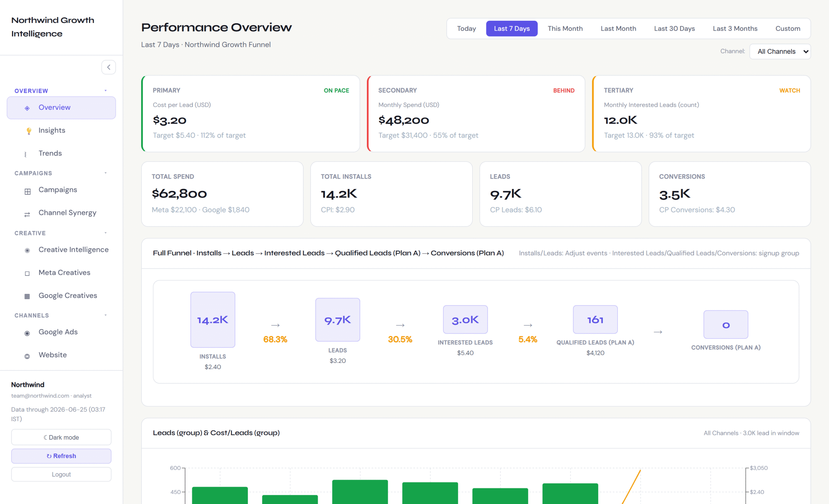Click the 0 Conversions funnel box
Screen dimensions: 829x504
(x=726, y=324)
